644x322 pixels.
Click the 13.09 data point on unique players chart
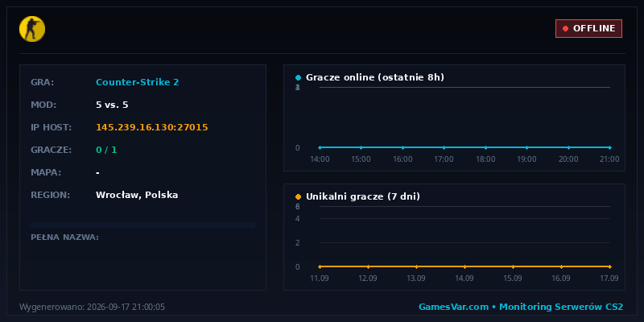pos(416,266)
